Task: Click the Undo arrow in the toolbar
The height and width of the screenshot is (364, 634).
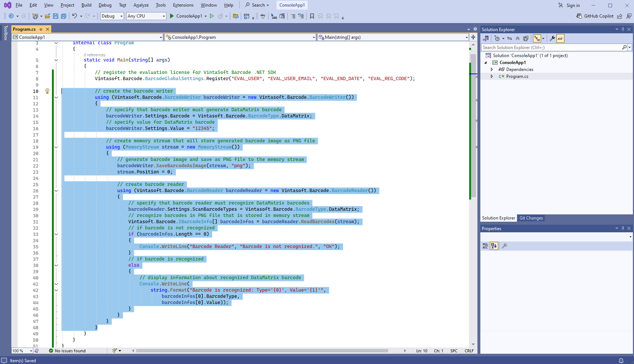Action: click(74, 16)
